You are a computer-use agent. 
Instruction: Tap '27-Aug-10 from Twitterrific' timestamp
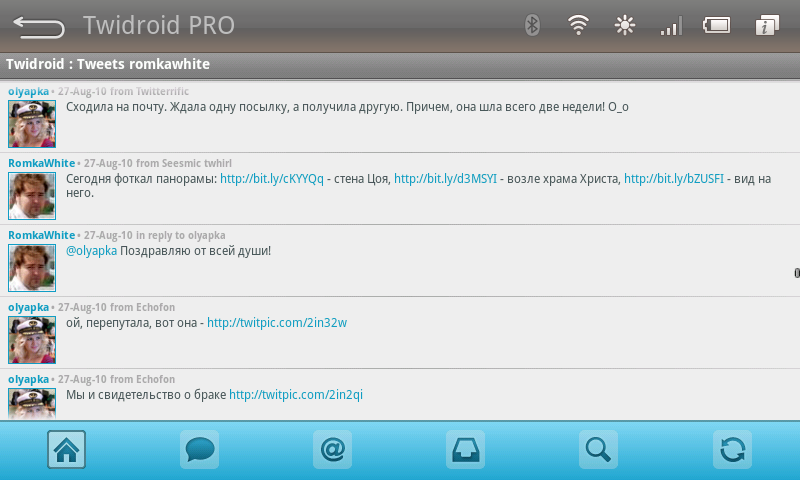coord(123,92)
